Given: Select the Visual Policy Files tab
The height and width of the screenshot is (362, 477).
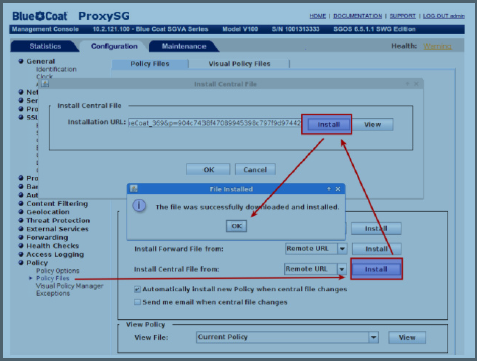Looking at the screenshot, I should click(239, 64).
